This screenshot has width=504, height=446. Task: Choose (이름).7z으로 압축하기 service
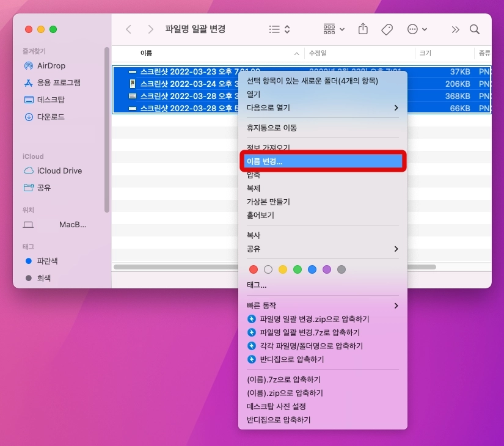[323, 380]
